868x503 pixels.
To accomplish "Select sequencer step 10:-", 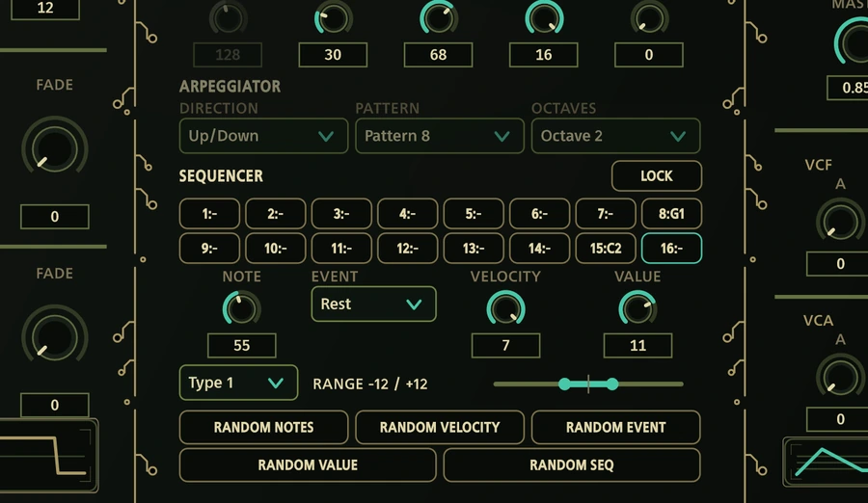I will (276, 249).
